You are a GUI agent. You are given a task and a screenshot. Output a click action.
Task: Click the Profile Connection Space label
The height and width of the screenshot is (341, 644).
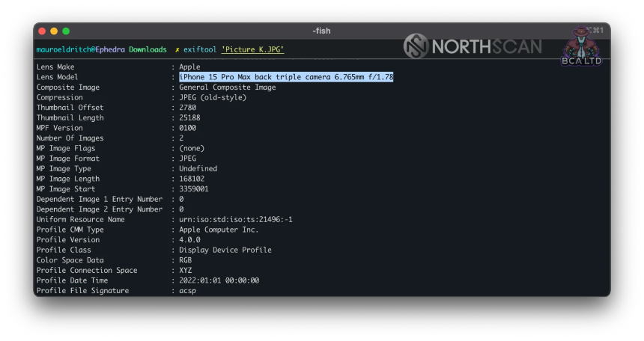click(87, 271)
